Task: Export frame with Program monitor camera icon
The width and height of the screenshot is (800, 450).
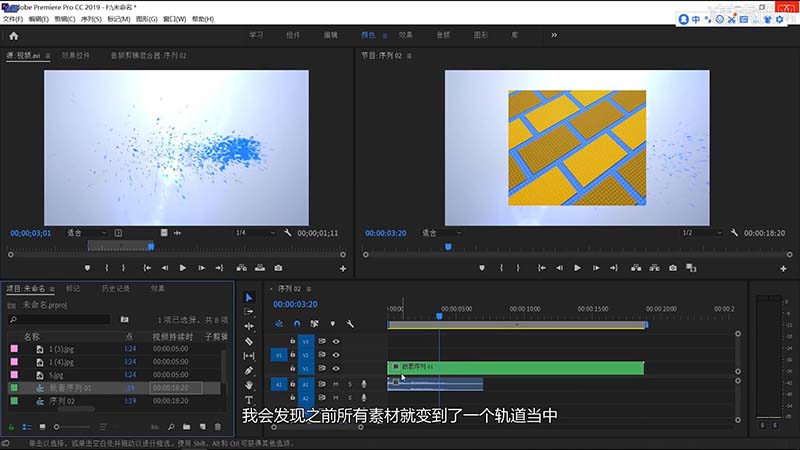Action: 673,268
